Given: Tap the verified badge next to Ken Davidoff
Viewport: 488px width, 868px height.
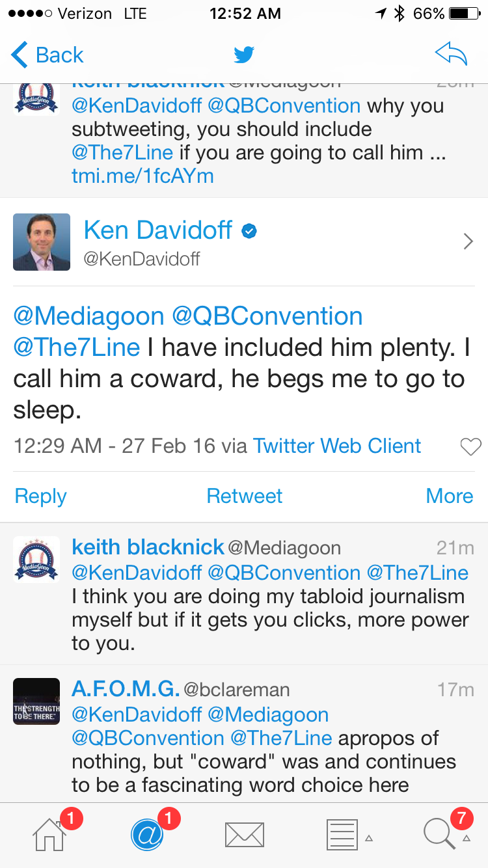Looking at the screenshot, I should tap(249, 230).
